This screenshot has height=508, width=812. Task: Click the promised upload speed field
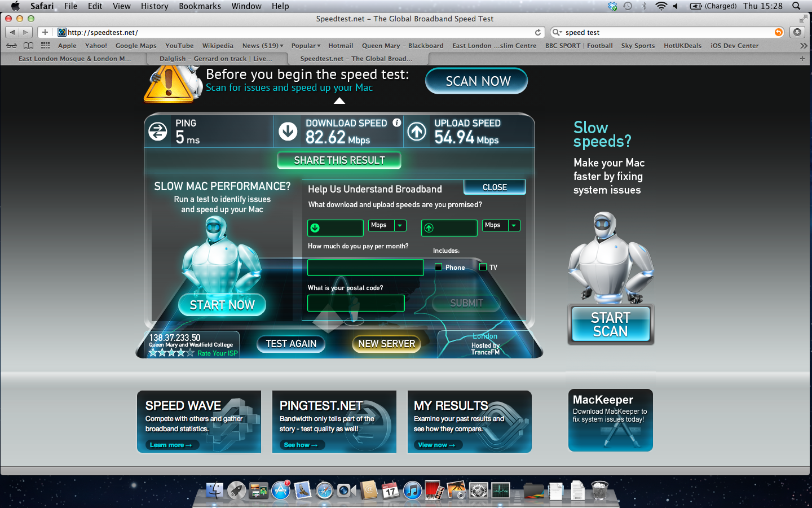click(x=449, y=228)
